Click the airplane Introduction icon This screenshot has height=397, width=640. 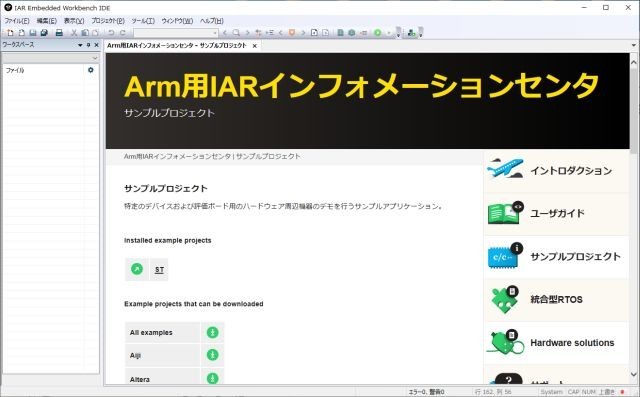505,168
